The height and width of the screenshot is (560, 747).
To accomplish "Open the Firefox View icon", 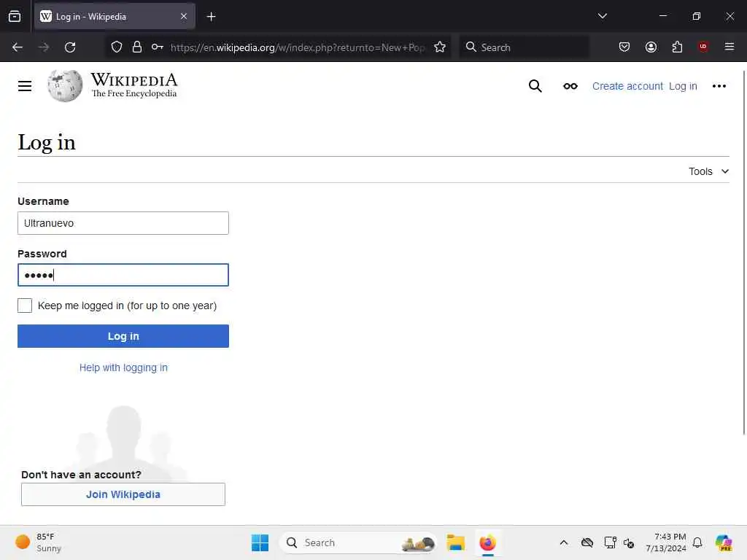I will (x=15, y=16).
